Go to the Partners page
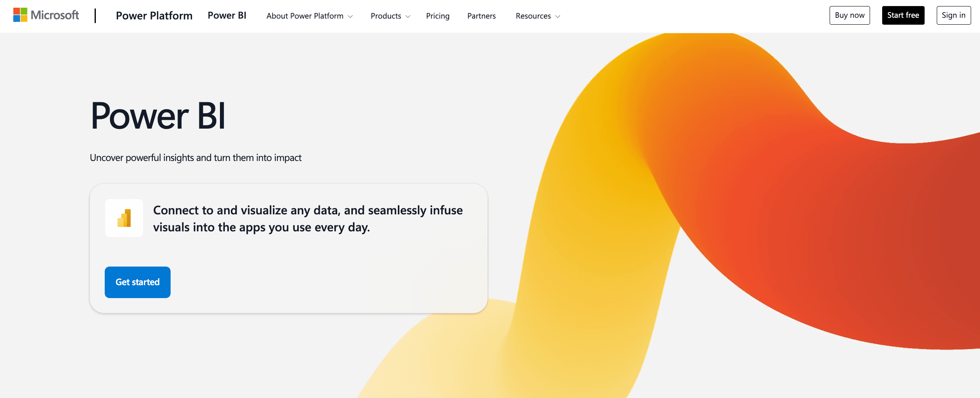Viewport: 980px width, 398px height. pos(481,16)
